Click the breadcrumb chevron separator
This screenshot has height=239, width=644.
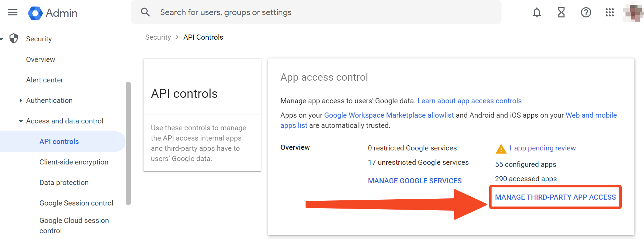click(177, 37)
